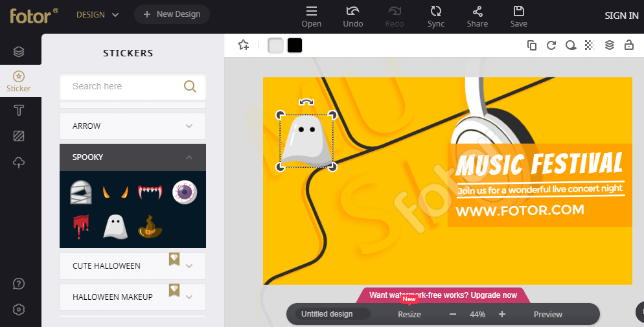This screenshot has height=327, width=644.
Task: Click the search magnifier icon
Action: pyautogui.click(x=190, y=86)
